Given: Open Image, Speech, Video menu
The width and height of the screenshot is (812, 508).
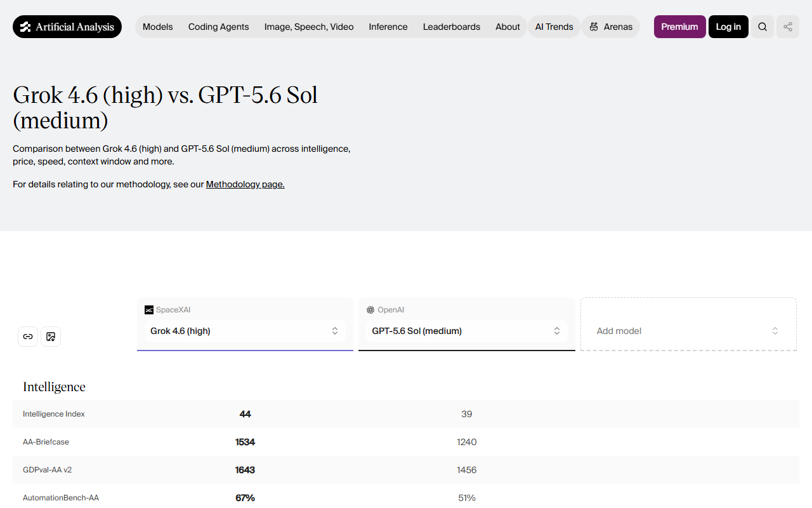Looking at the screenshot, I should pyautogui.click(x=309, y=27).
